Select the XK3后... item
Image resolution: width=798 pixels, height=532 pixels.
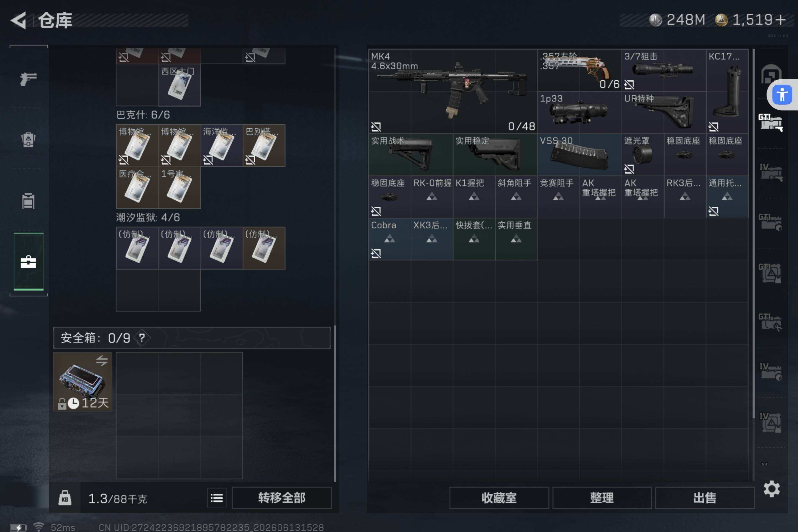click(x=432, y=239)
